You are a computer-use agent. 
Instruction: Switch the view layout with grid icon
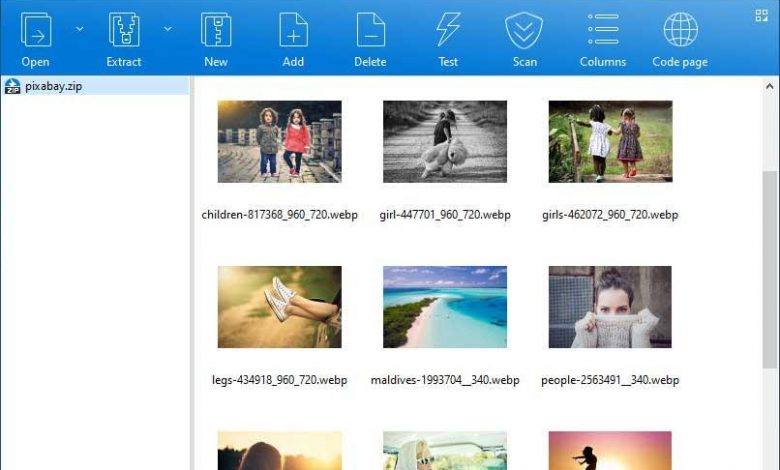(x=762, y=15)
